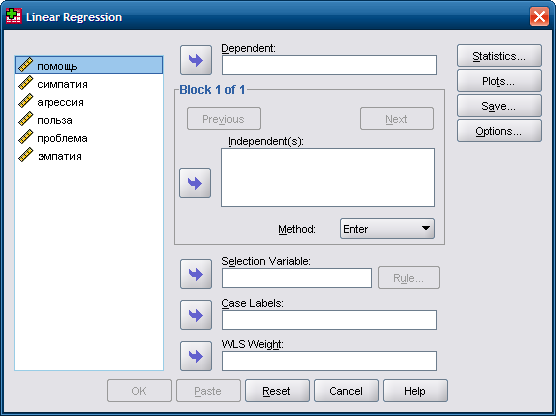Image resolution: width=556 pixels, height=416 pixels.
Task: Click the Rule... button
Action: point(409,278)
